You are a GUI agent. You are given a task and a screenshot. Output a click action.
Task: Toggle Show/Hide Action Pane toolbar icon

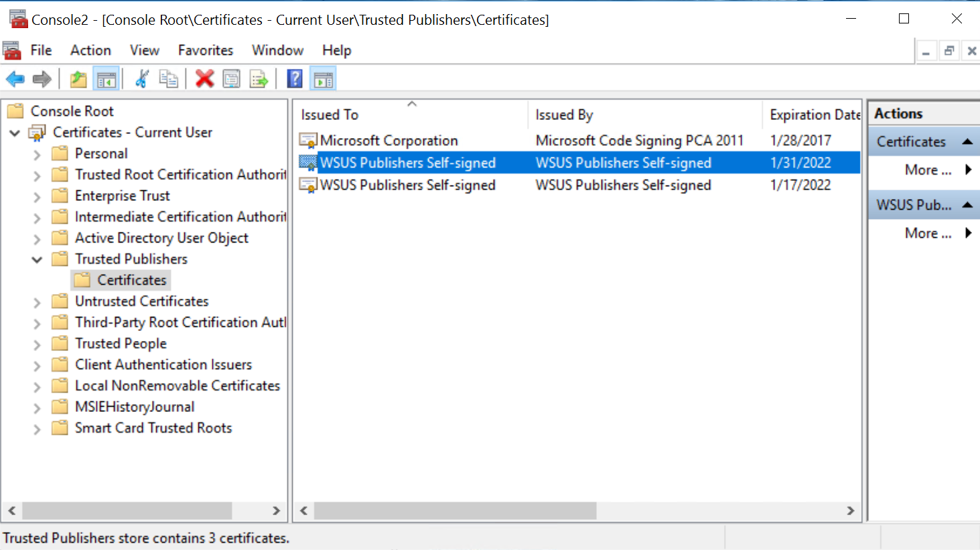[324, 79]
